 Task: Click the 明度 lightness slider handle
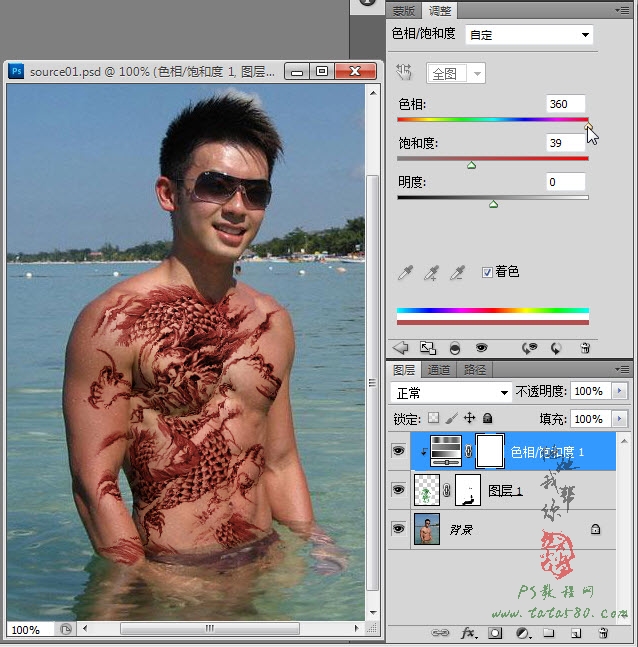493,204
